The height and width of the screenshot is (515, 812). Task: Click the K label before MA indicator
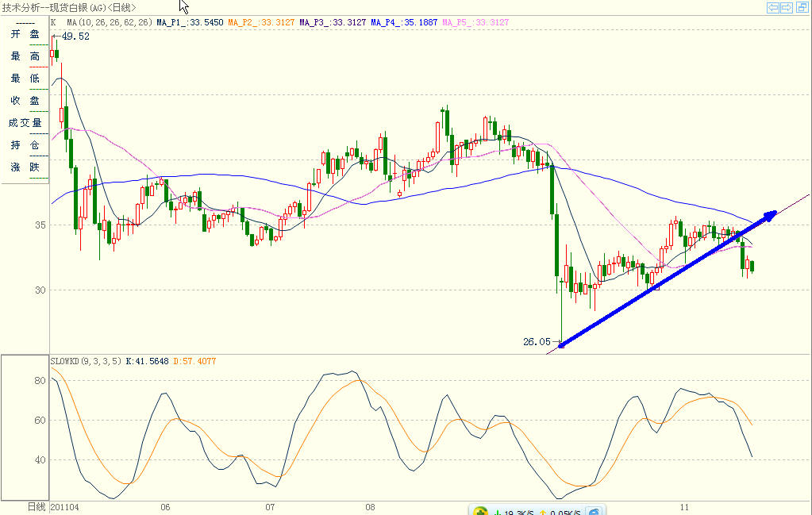53,22
